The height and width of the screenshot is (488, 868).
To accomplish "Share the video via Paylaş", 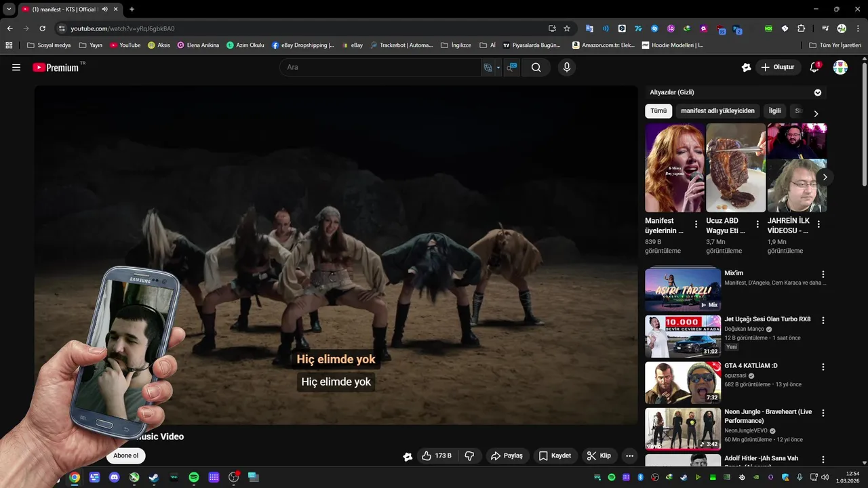I will pos(507,455).
